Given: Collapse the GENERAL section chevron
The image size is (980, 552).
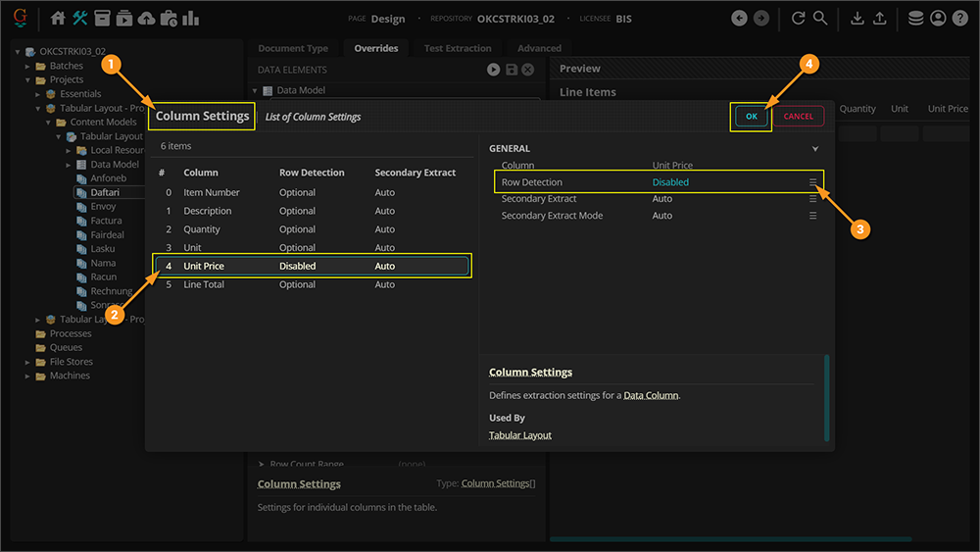Looking at the screenshot, I should pyautogui.click(x=815, y=149).
